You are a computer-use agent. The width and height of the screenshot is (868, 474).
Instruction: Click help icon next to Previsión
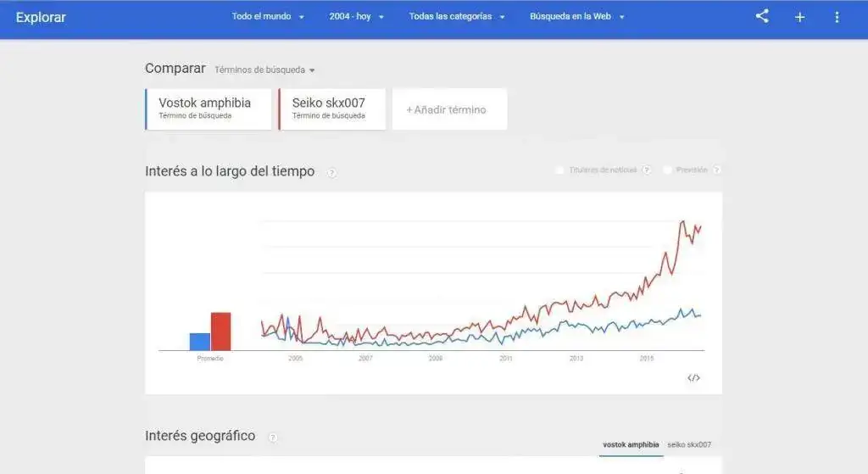[x=716, y=170]
